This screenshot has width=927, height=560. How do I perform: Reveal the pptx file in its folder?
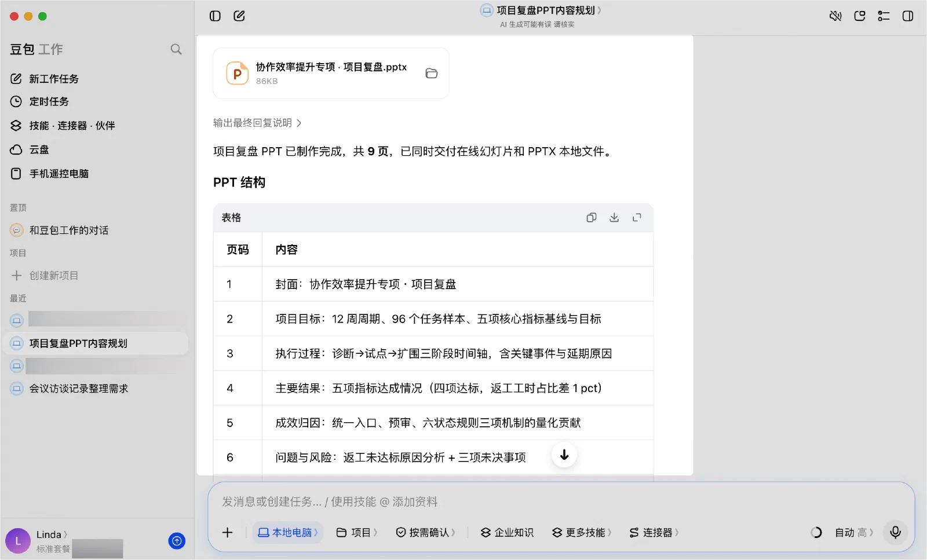[x=432, y=74]
